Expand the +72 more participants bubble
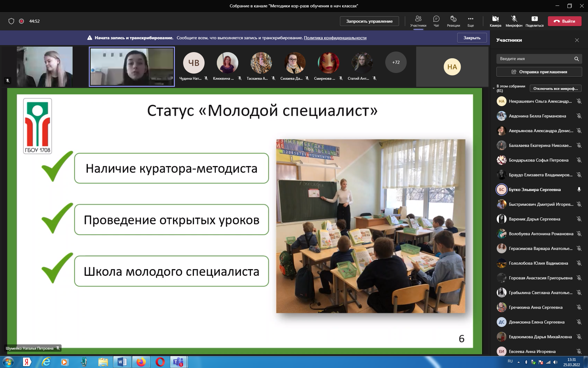The height and width of the screenshot is (368, 588). tap(396, 62)
